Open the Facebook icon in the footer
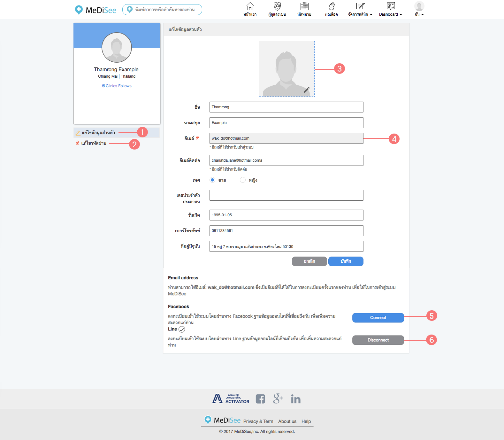Image resolution: width=504 pixels, height=440 pixels. coord(260,399)
